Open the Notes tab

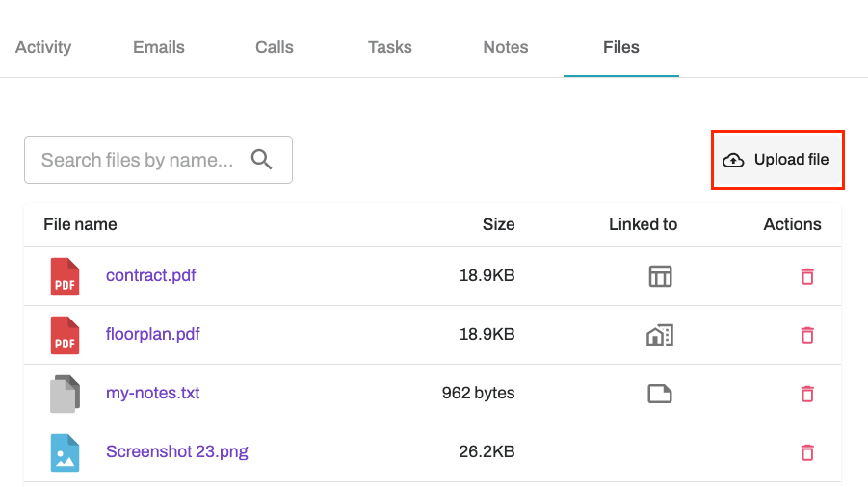tap(506, 47)
